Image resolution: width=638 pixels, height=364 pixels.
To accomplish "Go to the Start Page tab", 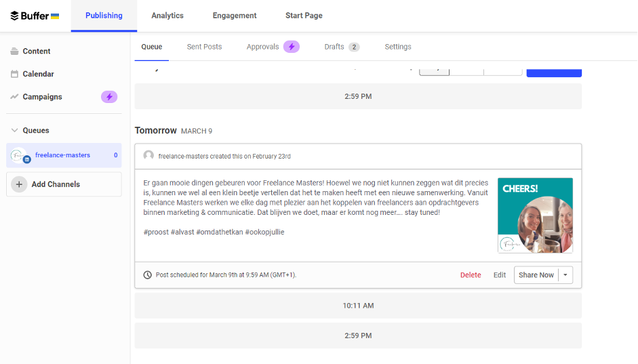I will click(x=304, y=16).
